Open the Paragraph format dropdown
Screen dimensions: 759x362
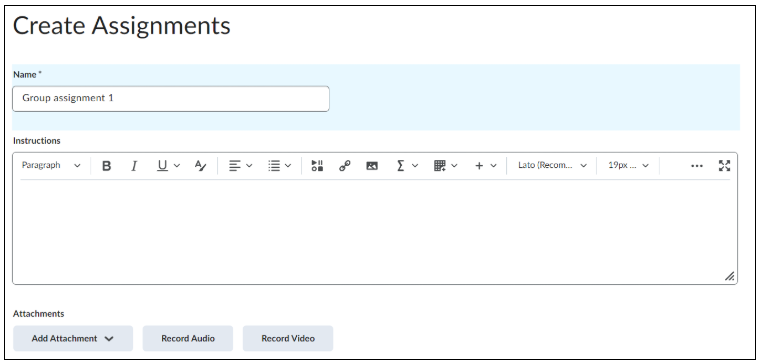pos(51,166)
